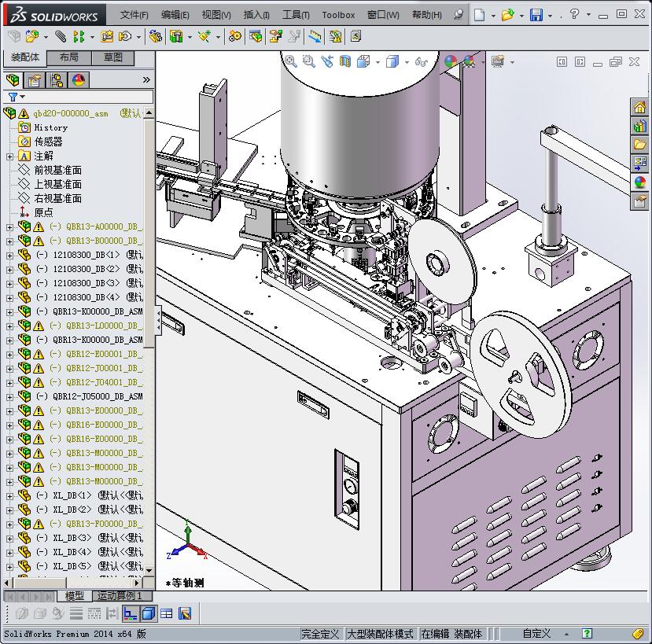Expand the QBR13-F00000_DB tree node
The image size is (652, 644).
(x=9, y=524)
